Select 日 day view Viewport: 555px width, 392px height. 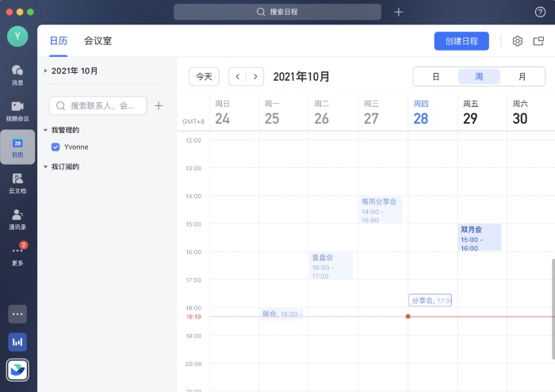click(x=436, y=76)
